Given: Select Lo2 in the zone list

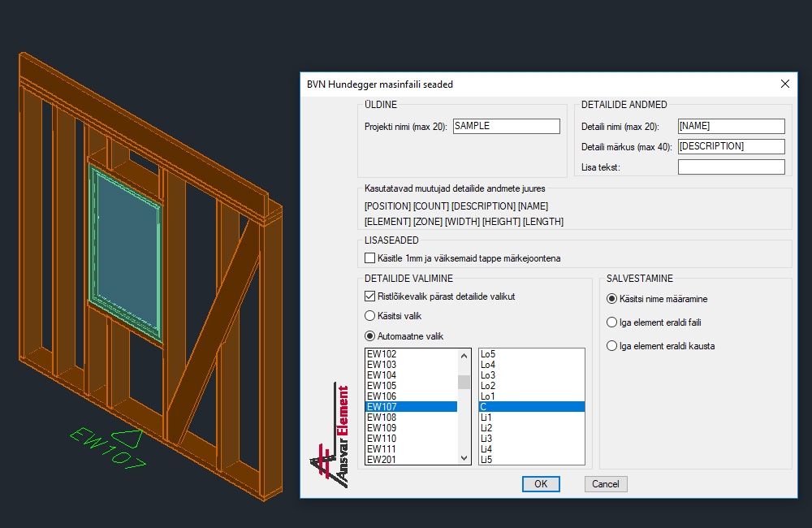Looking at the screenshot, I should tap(532, 386).
